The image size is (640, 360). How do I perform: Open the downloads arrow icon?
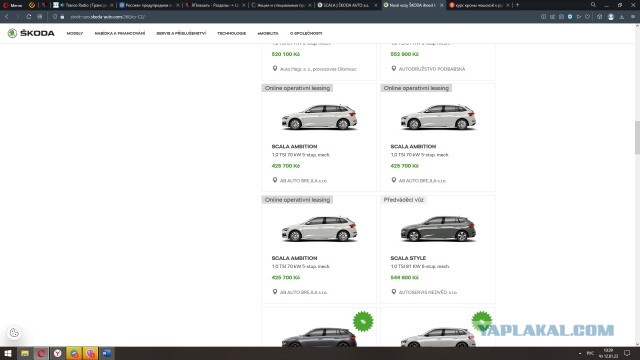[x=622, y=17]
